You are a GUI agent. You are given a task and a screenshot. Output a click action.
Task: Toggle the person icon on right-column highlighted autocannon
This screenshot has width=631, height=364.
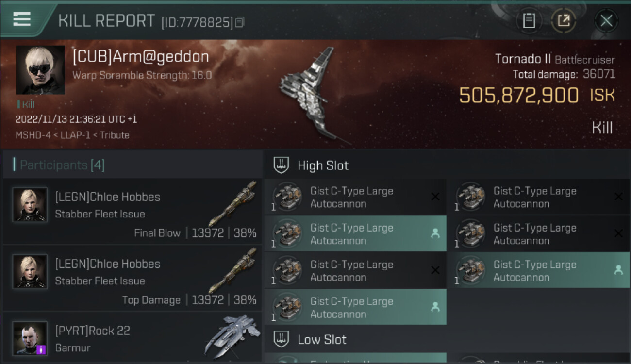(x=618, y=270)
